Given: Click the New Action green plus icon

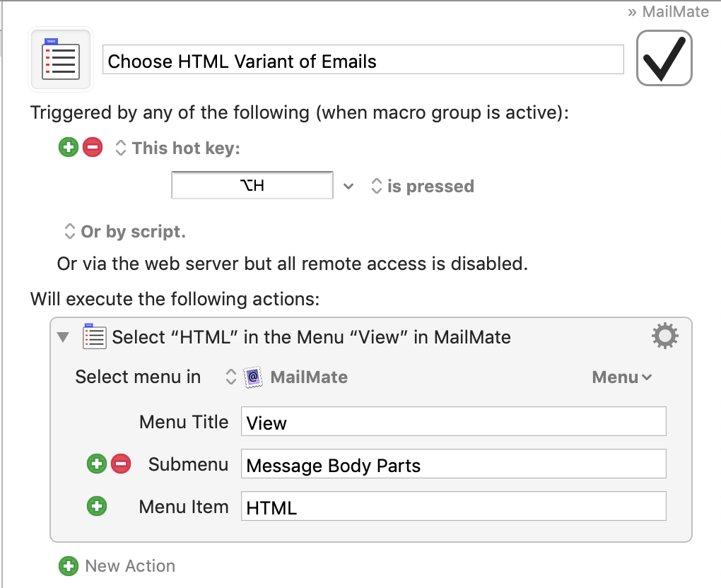Looking at the screenshot, I should coord(69,566).
